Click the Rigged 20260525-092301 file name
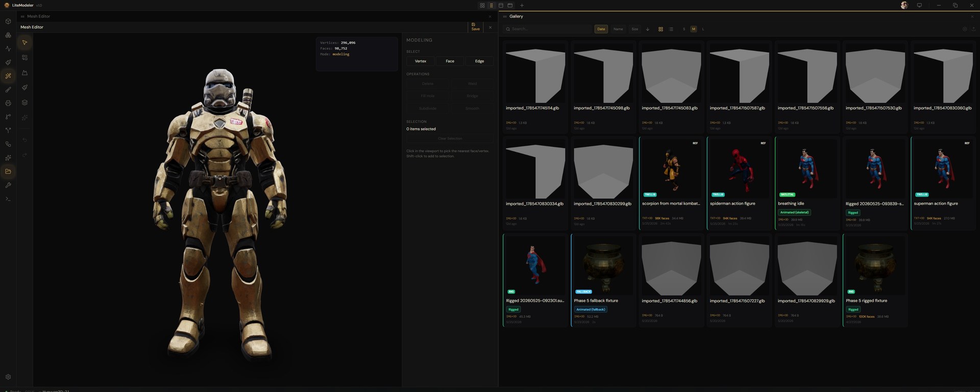The height and width of the screenshot is (392, 980). tap(535, 301)
